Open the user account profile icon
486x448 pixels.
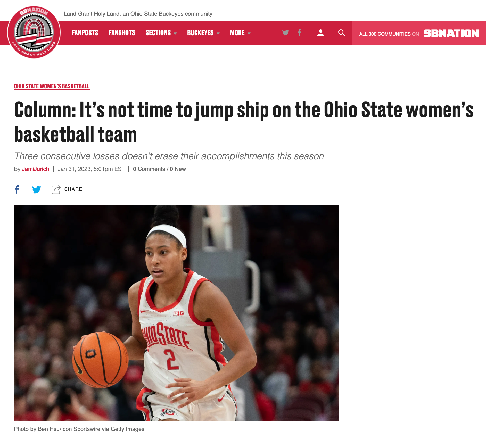click(x=320, y=33)
